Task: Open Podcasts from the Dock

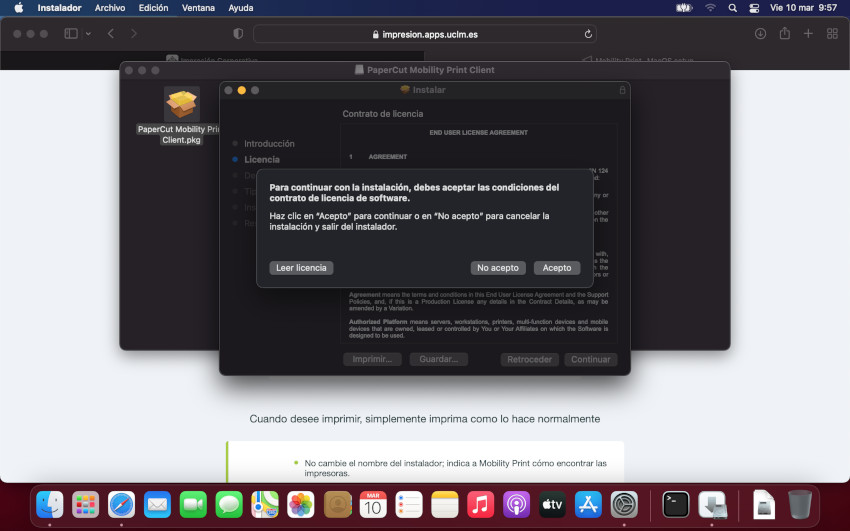Action: coord(516,505)
